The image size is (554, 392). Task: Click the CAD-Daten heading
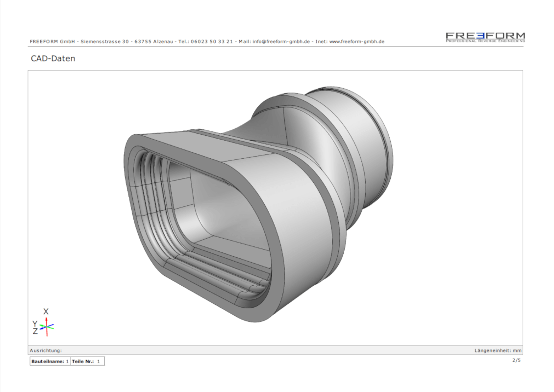pyautogui.click(x=53, y=58)
